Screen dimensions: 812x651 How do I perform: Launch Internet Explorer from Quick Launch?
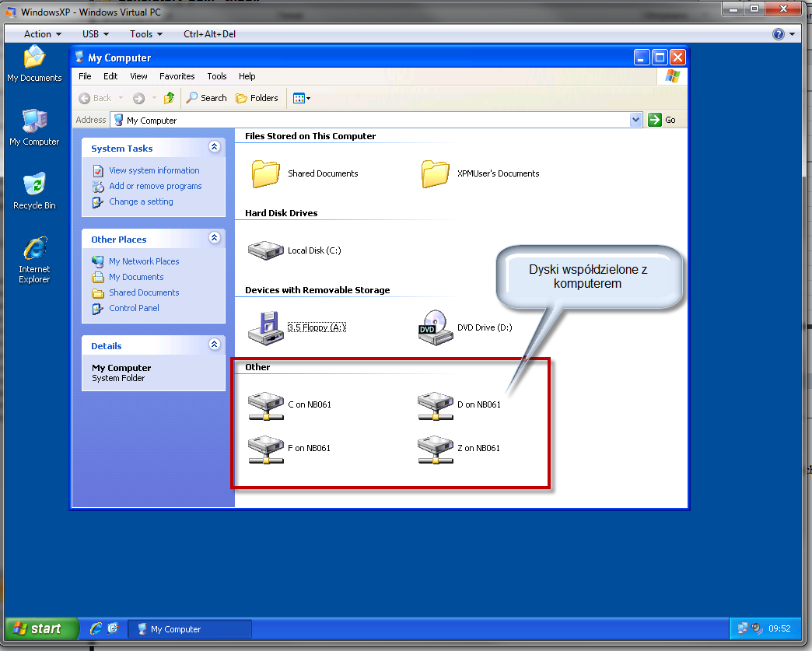96,628
